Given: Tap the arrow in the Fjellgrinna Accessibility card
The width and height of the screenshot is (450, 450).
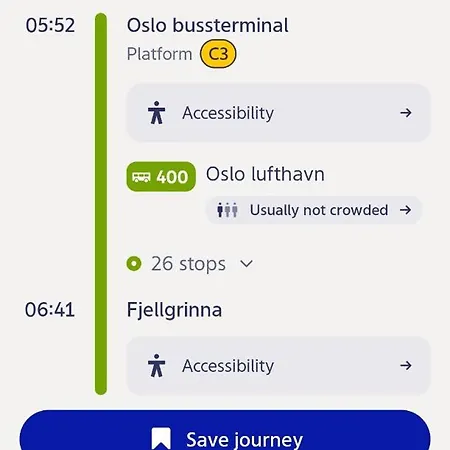Looking at the screenshot, I should tap(406, 366).
